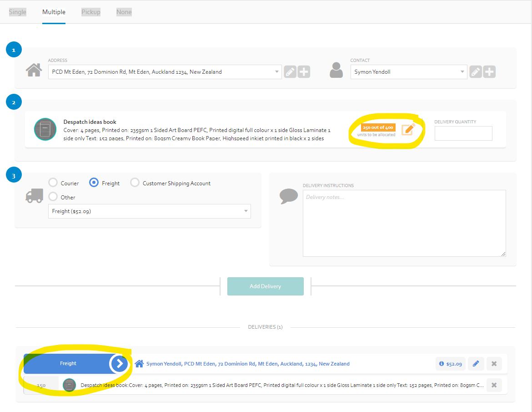Select the Courier radio button
This screenshot has width=532, height=412.
point(53,183)
